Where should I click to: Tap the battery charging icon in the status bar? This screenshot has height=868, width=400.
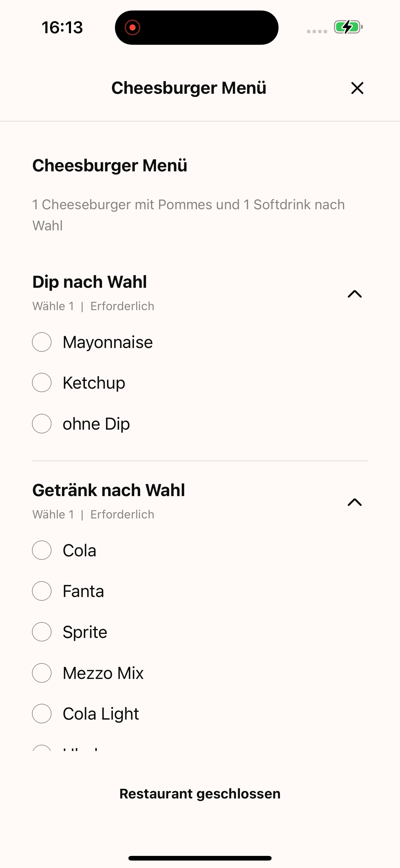pyautogui.click(x=348, y=27)
